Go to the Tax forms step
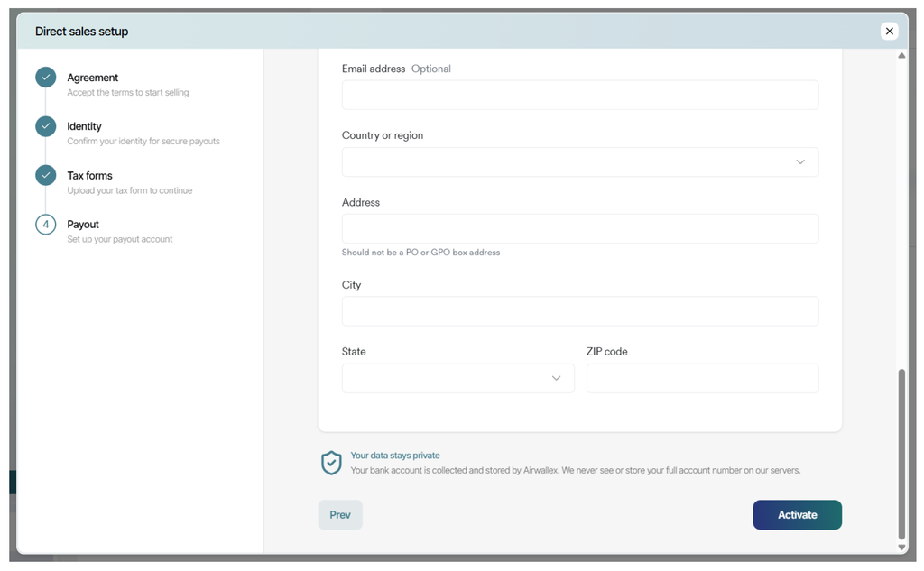 pyautogui.click(x=89, y=176)
